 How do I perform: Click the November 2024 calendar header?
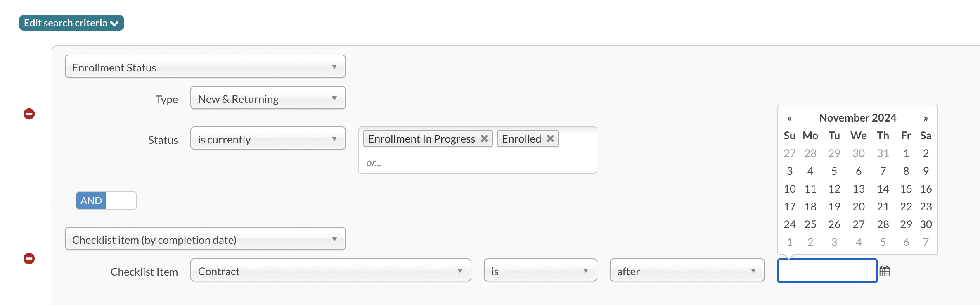857,118
